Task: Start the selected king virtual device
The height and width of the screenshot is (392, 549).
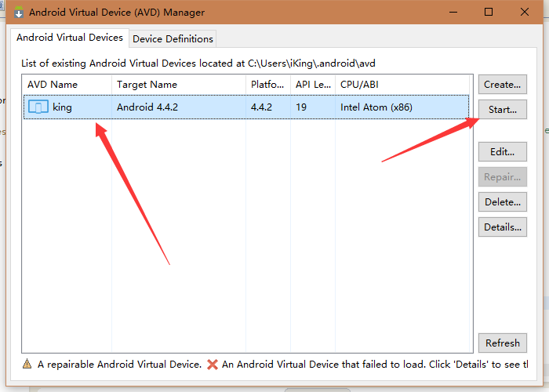Action: [x=503, y=110]
